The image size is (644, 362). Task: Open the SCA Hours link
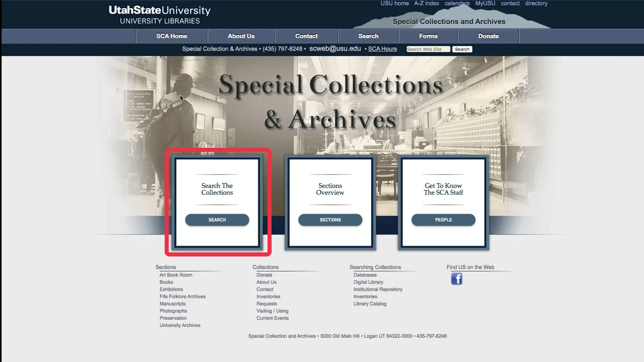pyautogui.click(x=382, y=49)
